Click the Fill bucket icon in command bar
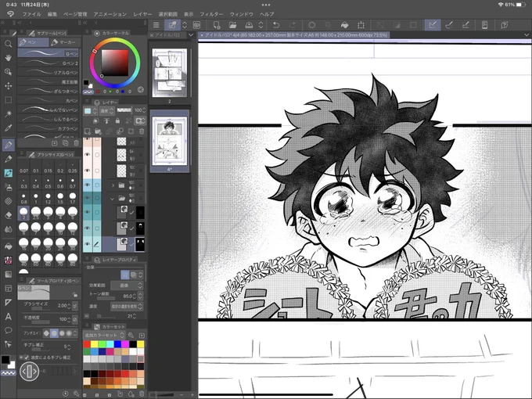The height and width of the screenshot is (399, 532). [344, 25]
